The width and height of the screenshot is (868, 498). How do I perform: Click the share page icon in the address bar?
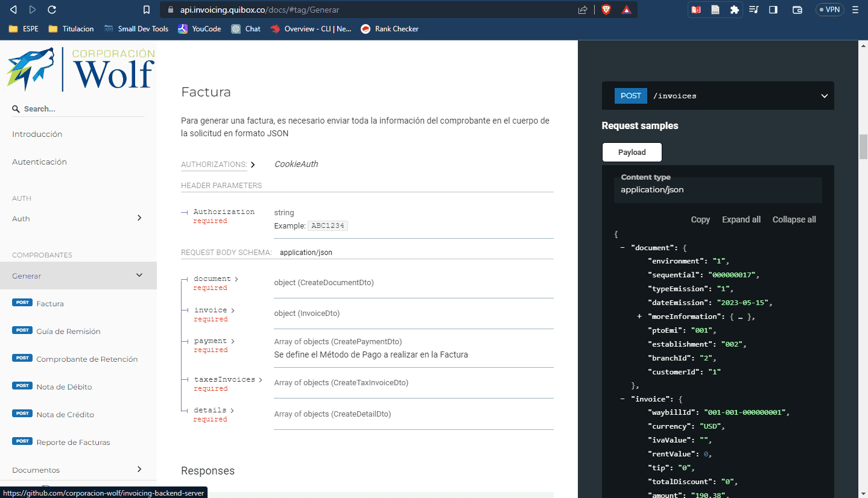point(581,10)
